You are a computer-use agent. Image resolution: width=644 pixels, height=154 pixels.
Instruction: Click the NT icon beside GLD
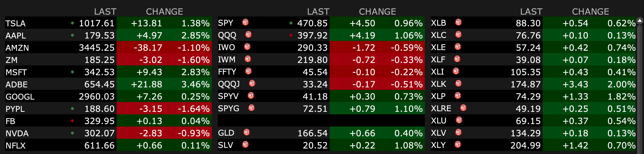pos(247,132)
